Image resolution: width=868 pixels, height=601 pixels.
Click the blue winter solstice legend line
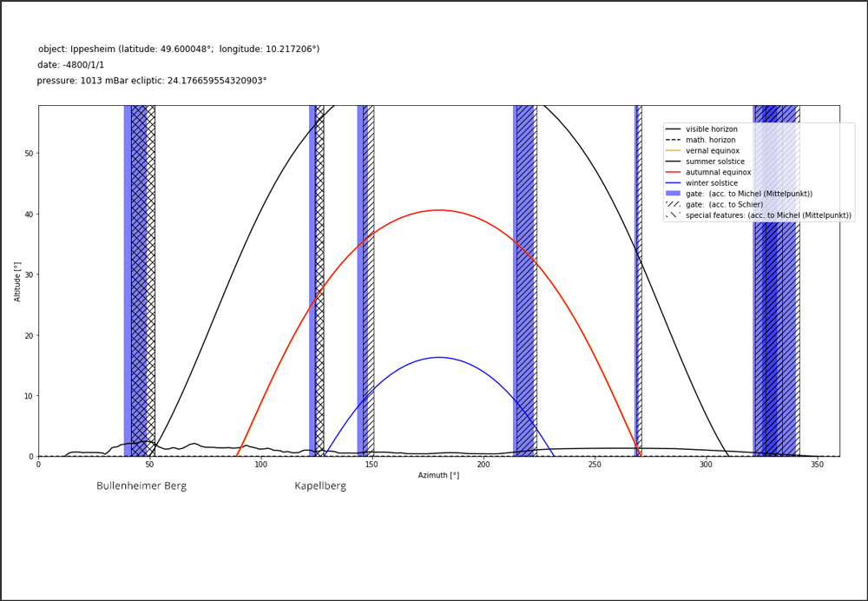click(673, 183)
